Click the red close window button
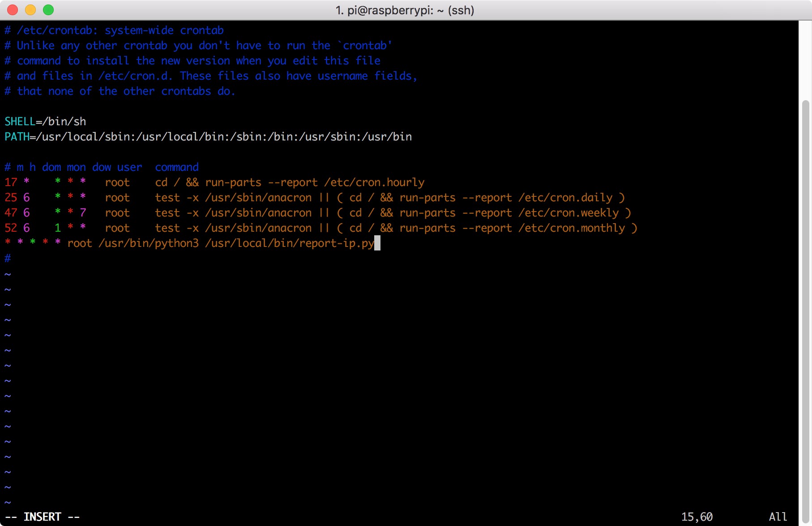Viewport: 812px width, 526px height. (13, 10)
